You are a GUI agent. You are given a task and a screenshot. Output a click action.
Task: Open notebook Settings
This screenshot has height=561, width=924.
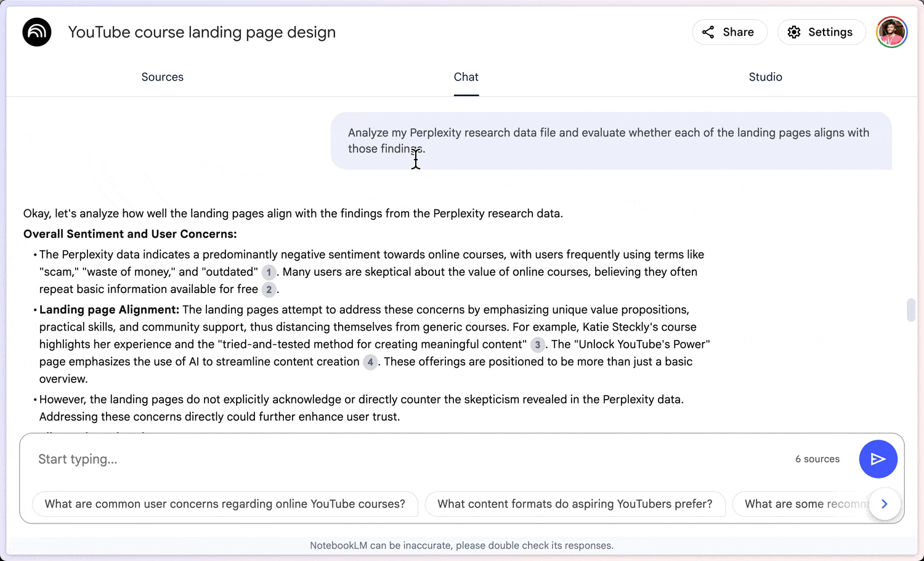click(821, 32)
